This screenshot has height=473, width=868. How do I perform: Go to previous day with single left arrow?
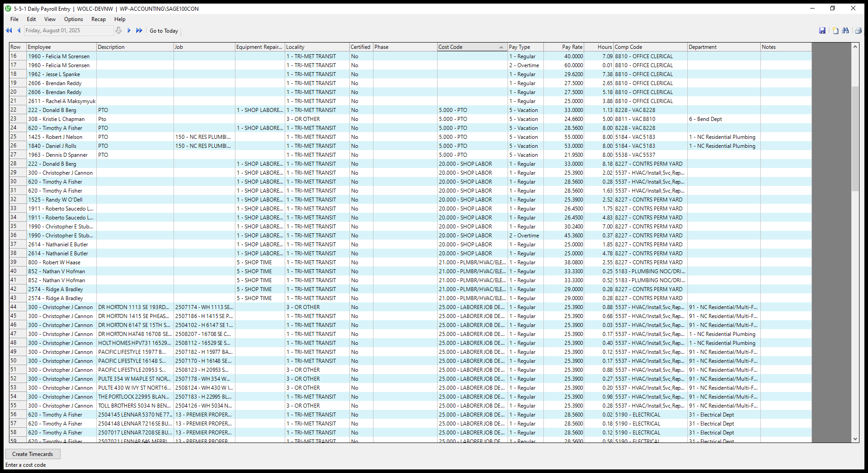coord(19,30)
